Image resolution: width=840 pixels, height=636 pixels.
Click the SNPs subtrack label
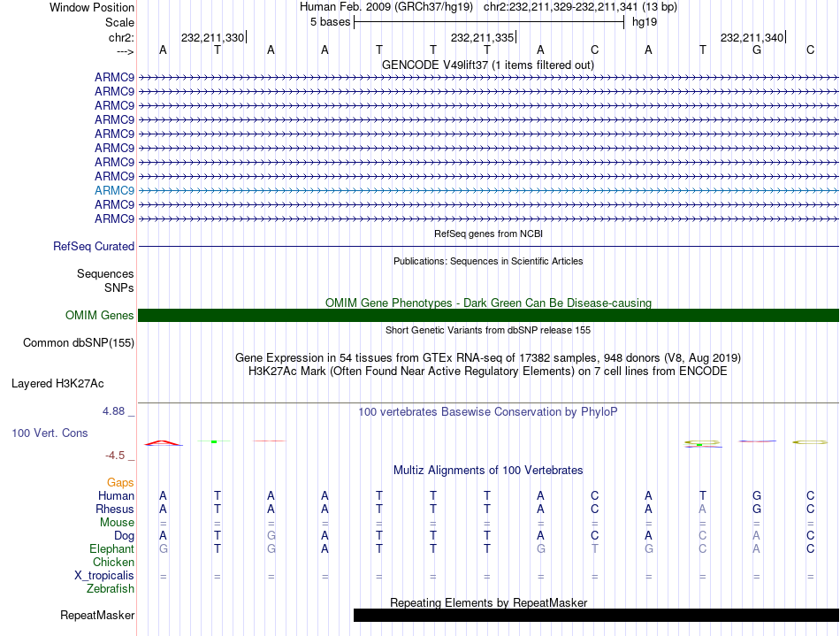(x=119, y=287)
